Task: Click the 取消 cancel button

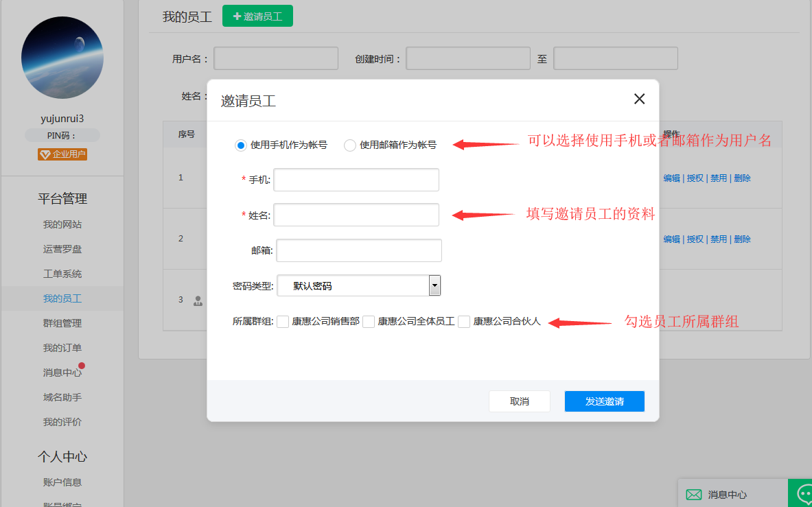Action: (520, 401)
